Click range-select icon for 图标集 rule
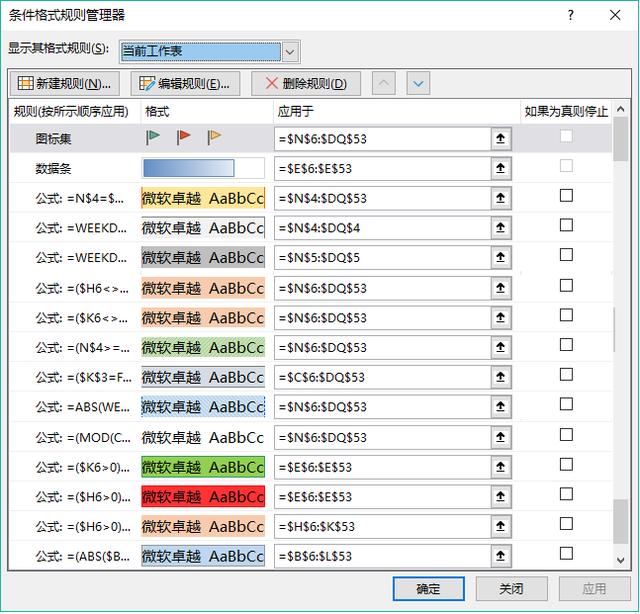Image resolution: width=640 pixels, height=614 pixels. coord(500,139)
